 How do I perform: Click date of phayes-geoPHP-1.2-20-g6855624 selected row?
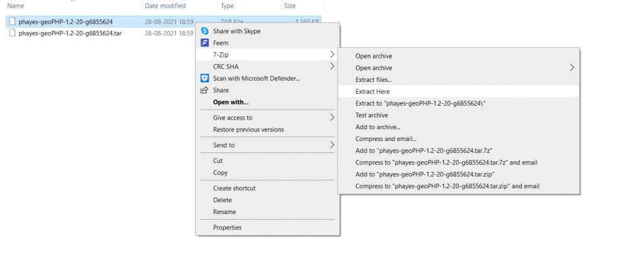tap(169, 22)
